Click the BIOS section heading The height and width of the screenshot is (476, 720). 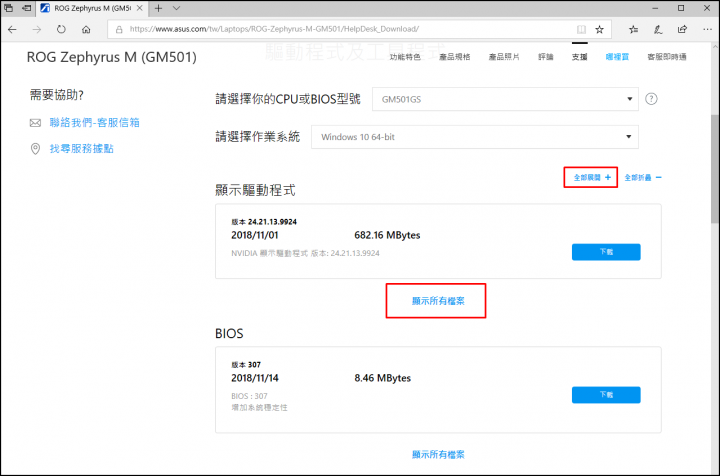click(x=229, y=333)
